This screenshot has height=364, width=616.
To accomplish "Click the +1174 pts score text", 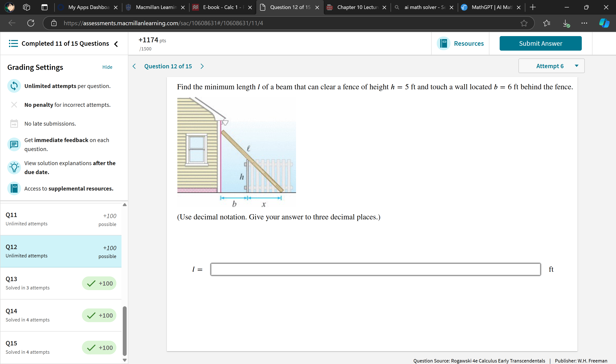I will pyautogui.click(x=152, y=40).
